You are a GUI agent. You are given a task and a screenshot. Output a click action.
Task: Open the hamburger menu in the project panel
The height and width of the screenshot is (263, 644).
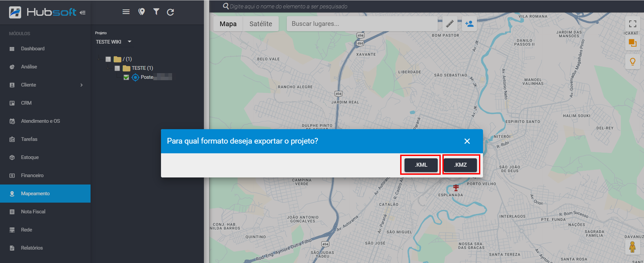tap(126, 12)
